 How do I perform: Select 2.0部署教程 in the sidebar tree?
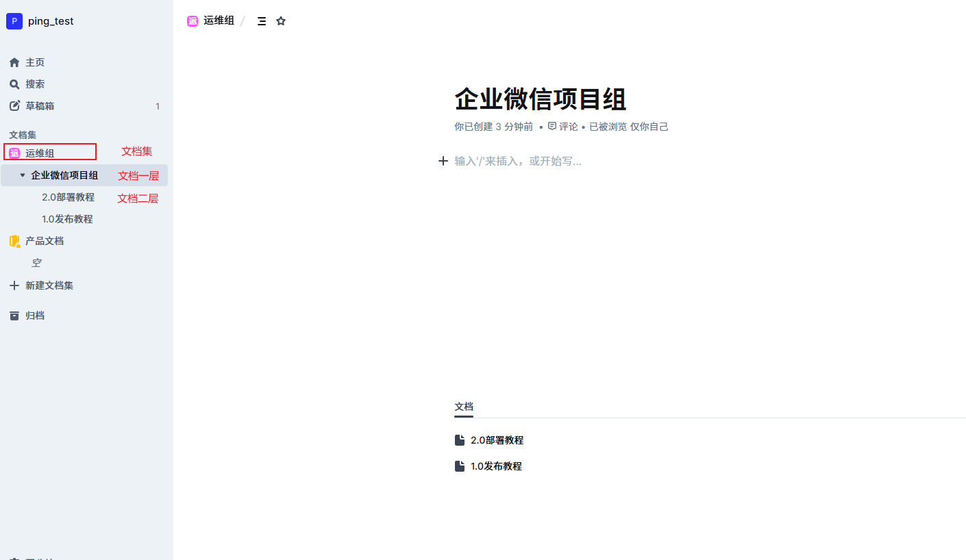68,197
